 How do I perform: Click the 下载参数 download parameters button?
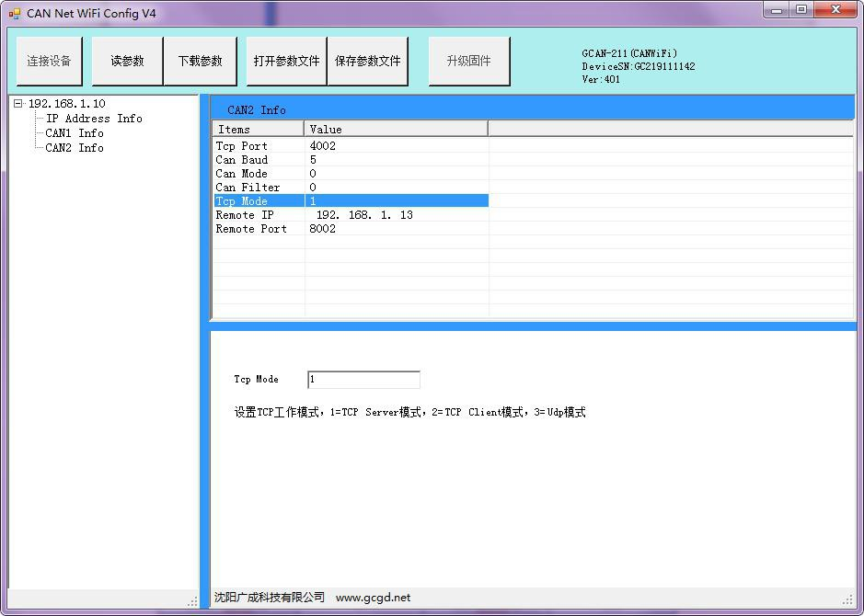point(200,62)
